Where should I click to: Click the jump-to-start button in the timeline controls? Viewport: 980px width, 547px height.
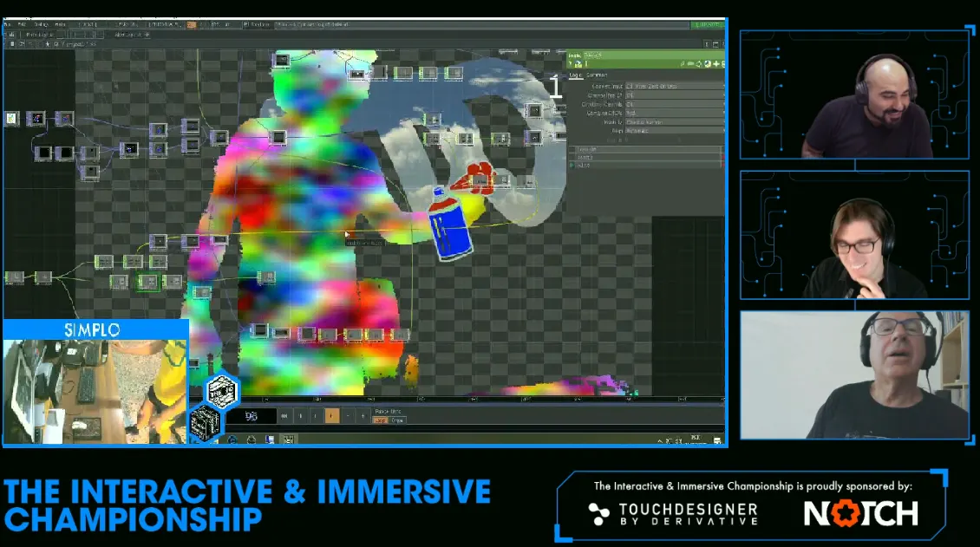(284, 416)
